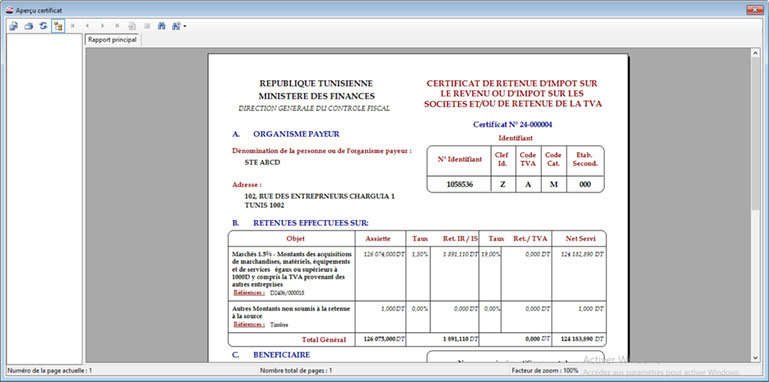
Task: Click the 1,50% rate cell
Action: click(x=421, y=254)
